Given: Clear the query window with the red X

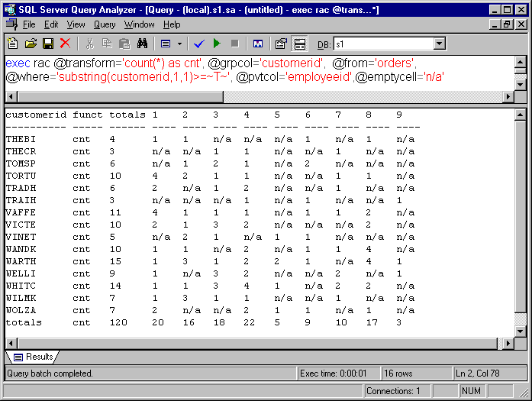Looking at the screenshot, I should 65,44.
